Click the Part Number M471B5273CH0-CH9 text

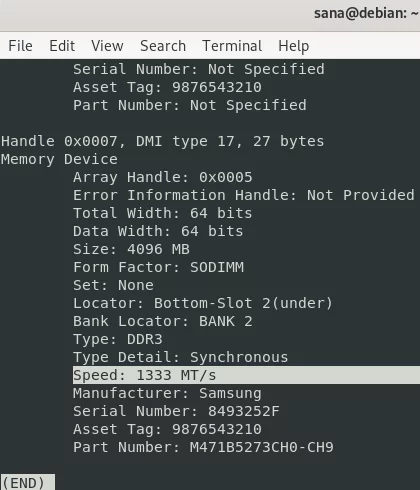(x=203, y=447)
